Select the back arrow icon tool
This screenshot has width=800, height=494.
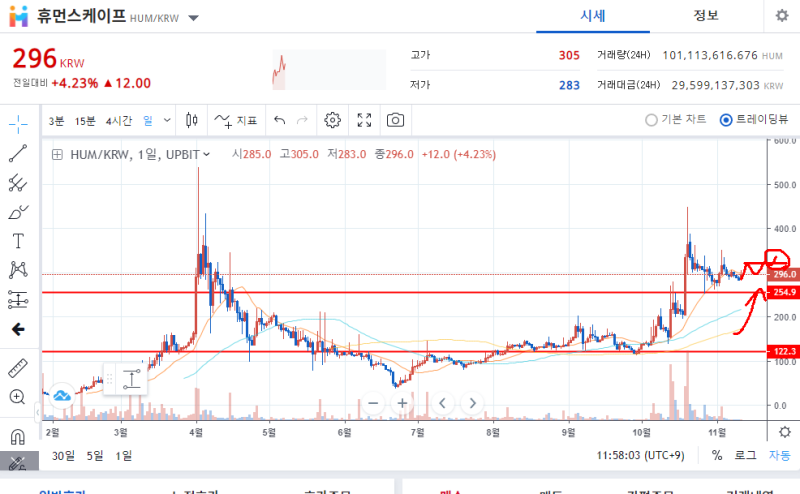pos(18,329)
